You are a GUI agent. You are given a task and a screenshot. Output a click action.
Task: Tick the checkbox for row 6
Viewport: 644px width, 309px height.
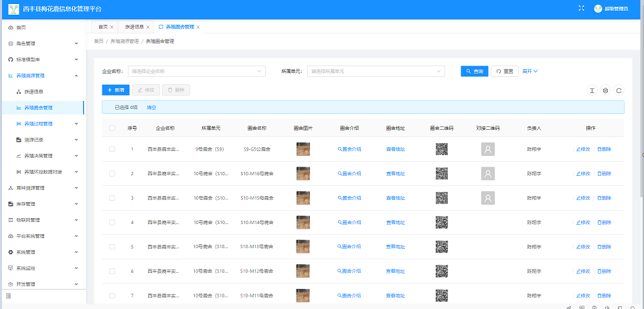click(x=112, y=272)
